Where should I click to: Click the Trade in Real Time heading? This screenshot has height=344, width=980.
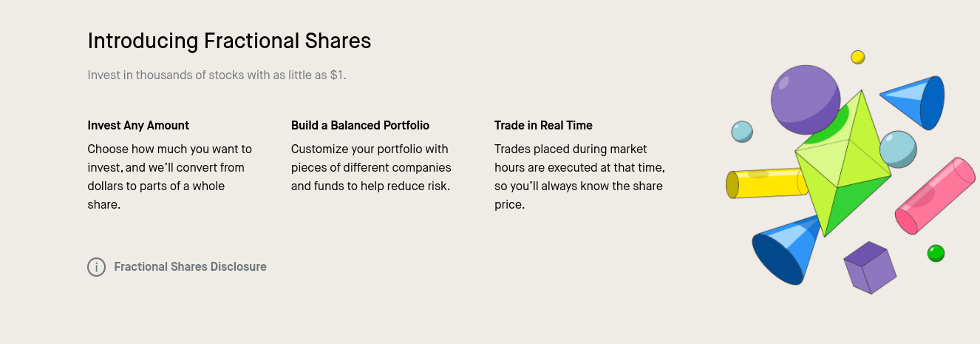tap(543, 125)
